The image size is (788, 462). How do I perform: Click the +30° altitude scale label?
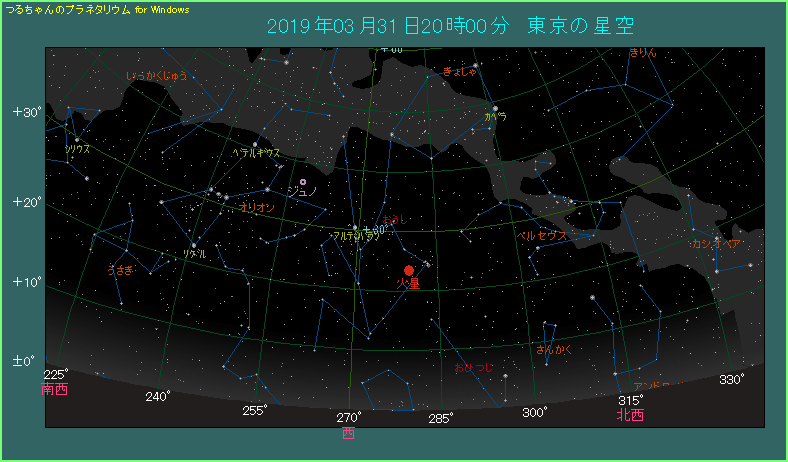click(26, 112)
